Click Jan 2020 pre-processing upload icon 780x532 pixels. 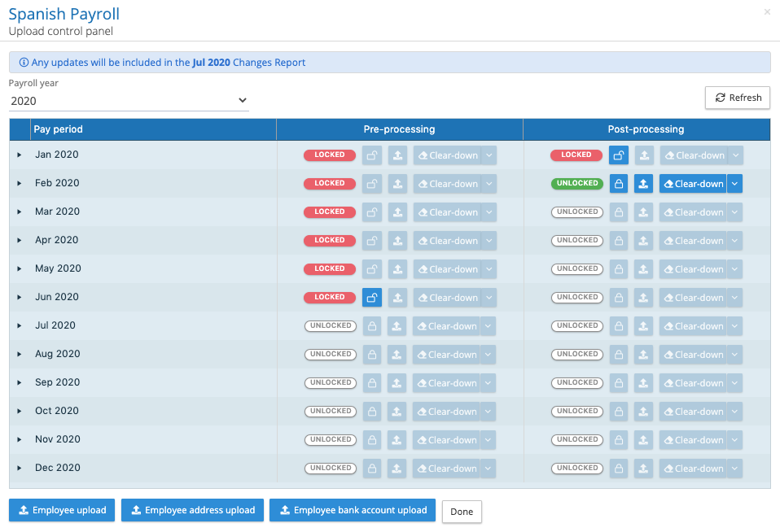click(x=397, y=155)
